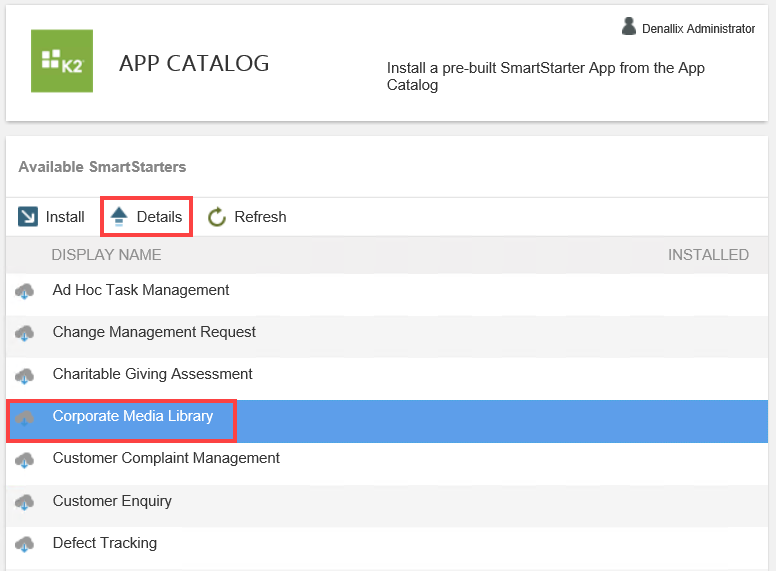Click cloud icon beside Ad Hoc Task Management
The width and height of the screenshot is (776, 571).
(x=25, y=291)
